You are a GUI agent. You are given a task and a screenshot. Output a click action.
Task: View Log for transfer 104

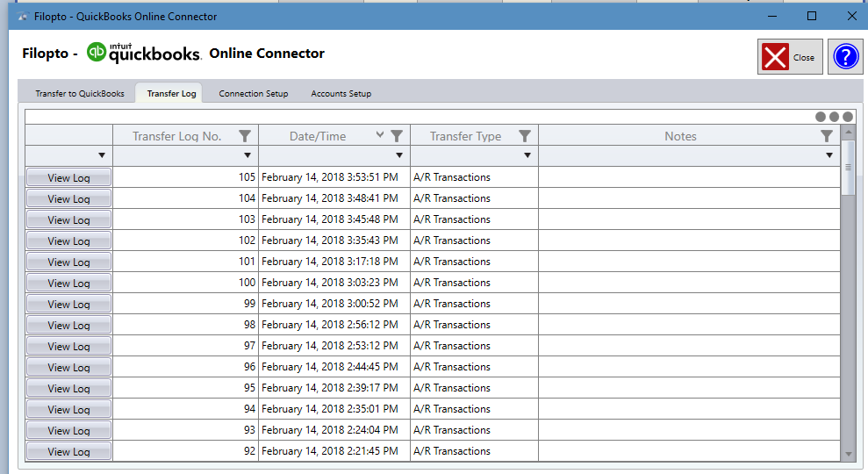click(x=68, y=198)
